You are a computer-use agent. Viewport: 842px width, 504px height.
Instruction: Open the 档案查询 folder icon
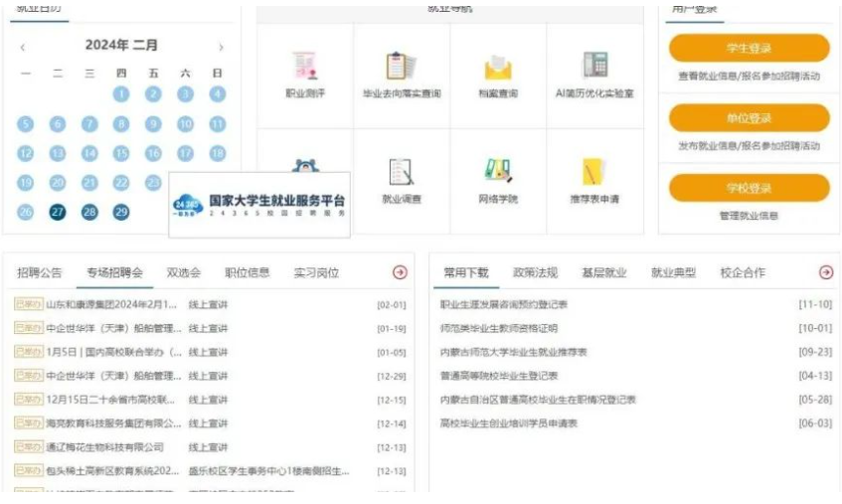click(x=497, y=68)
